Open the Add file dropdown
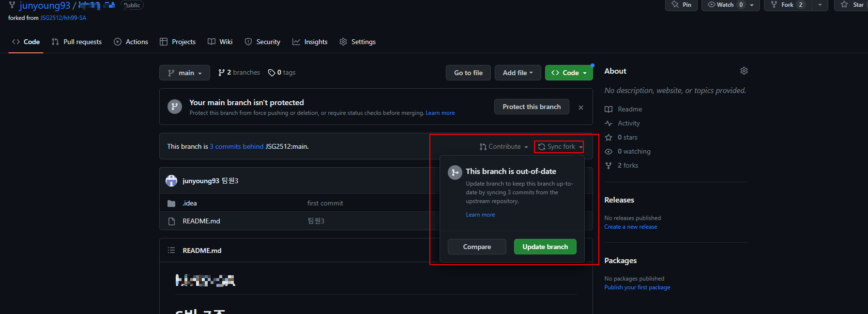868x314 pixels. [x=518, y=73]
